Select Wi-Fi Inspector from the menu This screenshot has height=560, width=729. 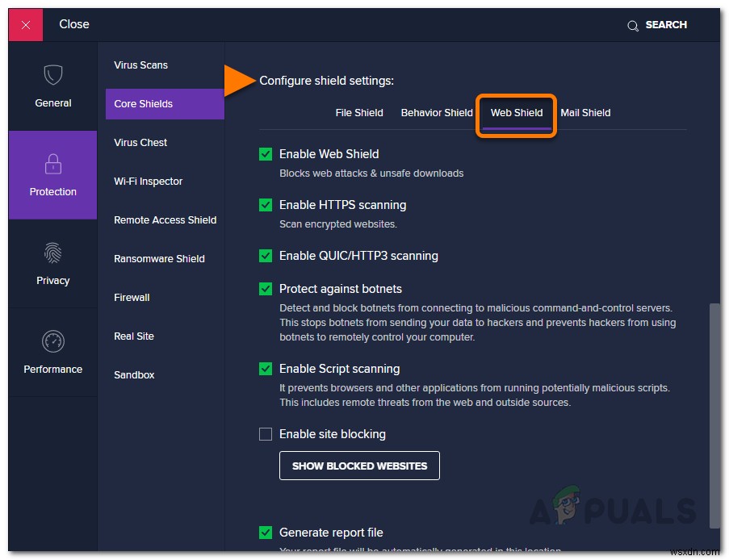[148, 181]
